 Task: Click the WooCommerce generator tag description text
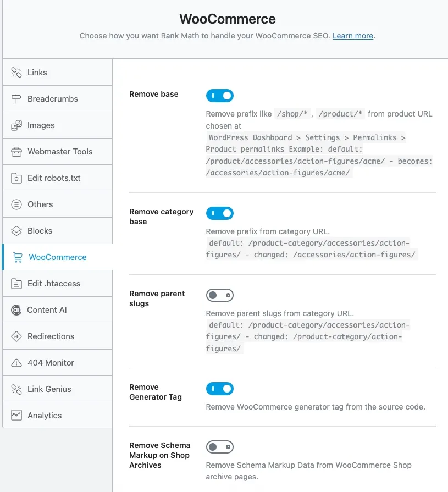coord(316,407)
